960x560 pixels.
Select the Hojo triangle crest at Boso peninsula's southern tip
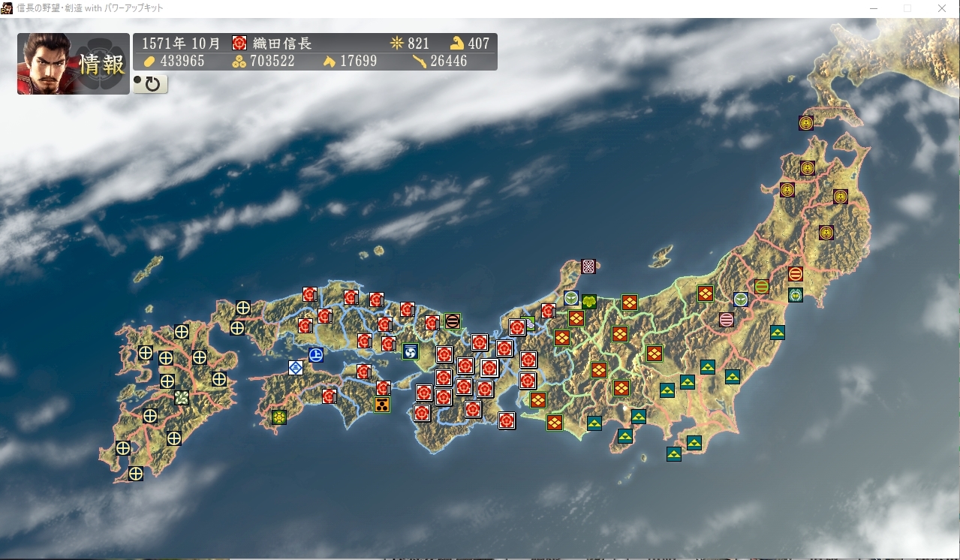[x=674, y=453]
